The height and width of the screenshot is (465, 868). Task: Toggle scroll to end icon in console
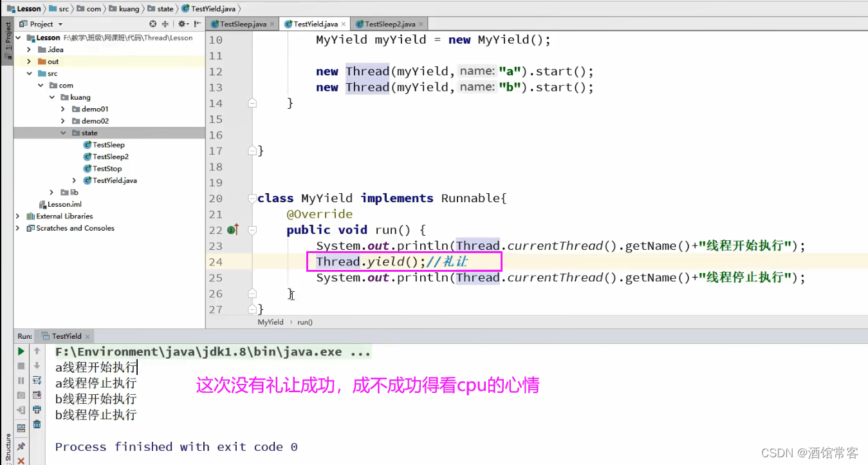coord(37,395)
